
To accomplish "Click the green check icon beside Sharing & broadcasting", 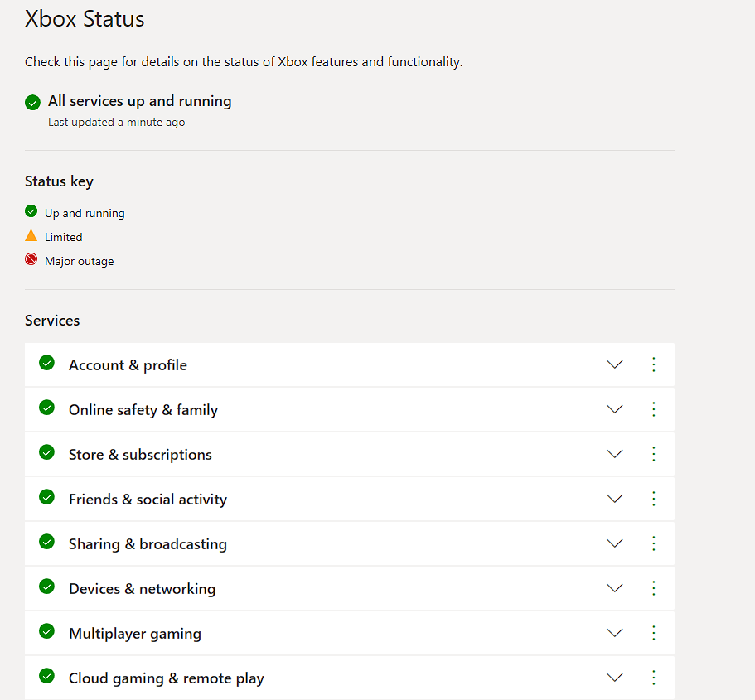I will tap(46, 542).
